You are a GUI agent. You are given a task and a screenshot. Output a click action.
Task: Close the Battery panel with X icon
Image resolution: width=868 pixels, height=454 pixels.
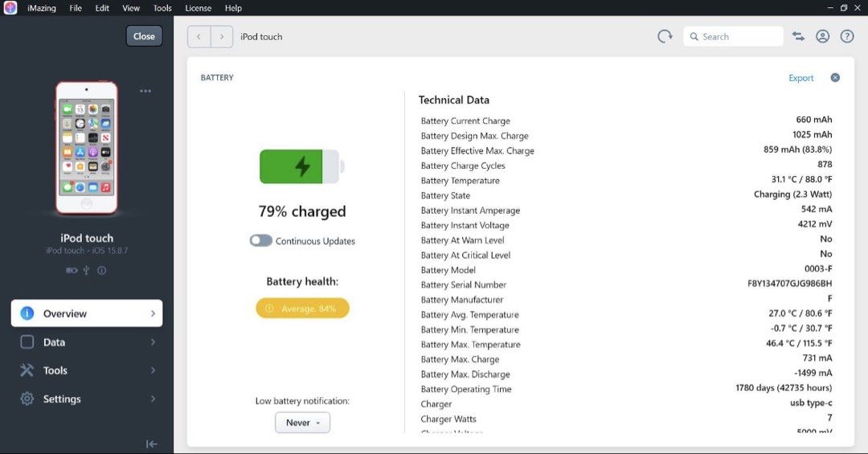tap(835, 77)
